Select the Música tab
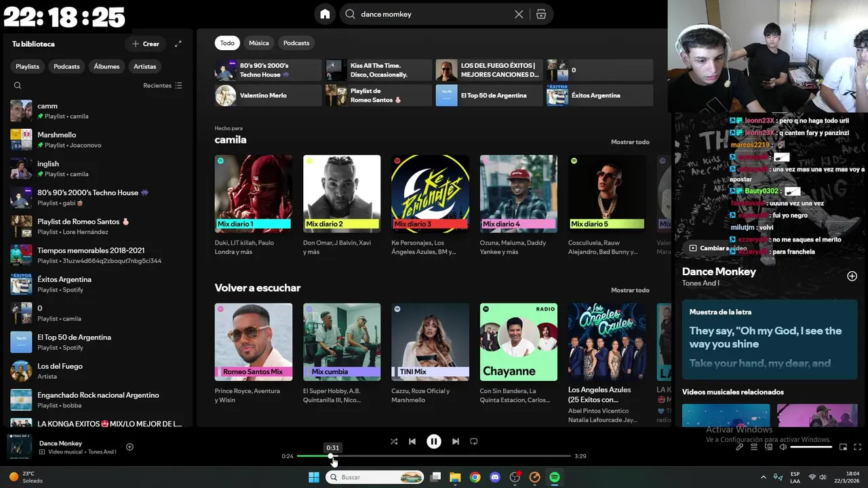The image size is (868, 488). (259, 43)
